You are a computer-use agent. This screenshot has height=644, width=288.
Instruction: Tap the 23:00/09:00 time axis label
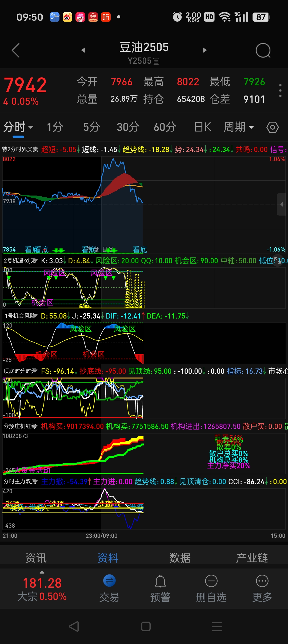coord(102,536)
